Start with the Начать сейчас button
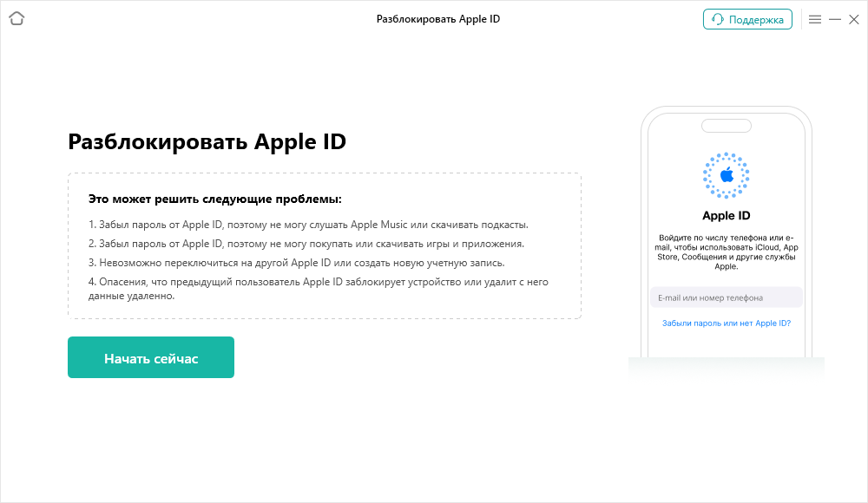 151,357
